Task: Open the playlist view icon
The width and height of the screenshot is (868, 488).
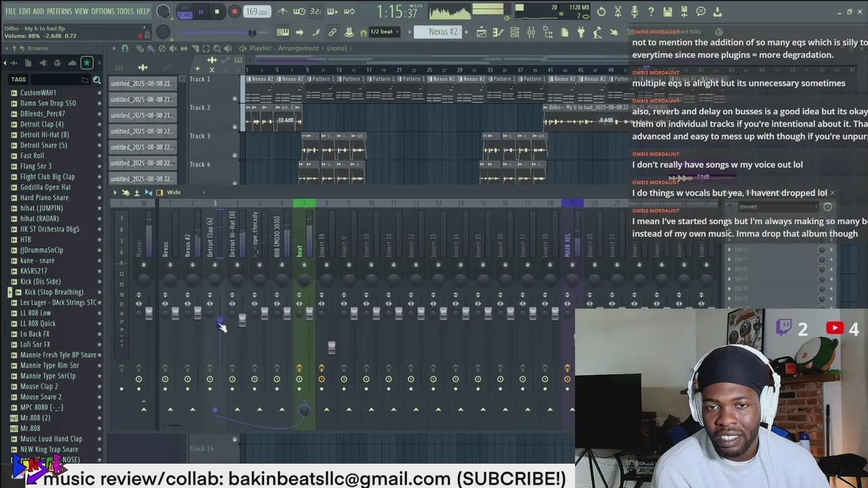Action: point(481,32)
